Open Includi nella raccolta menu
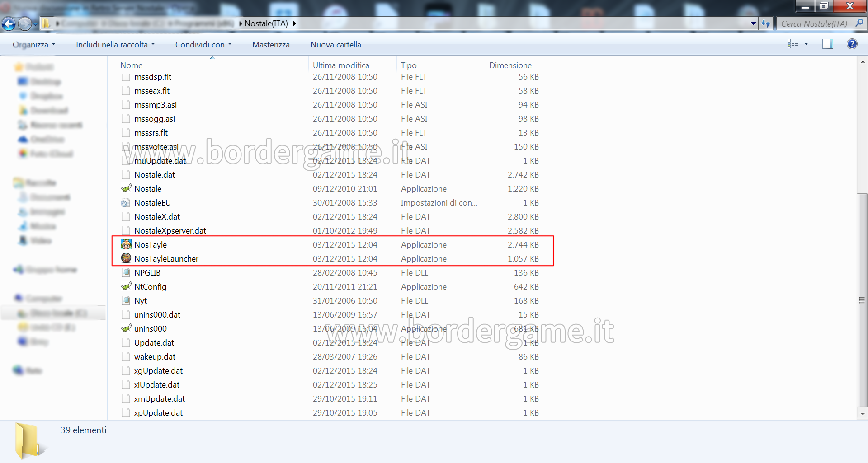This screenshot has height=463, width=868. [x=115, y=44]
